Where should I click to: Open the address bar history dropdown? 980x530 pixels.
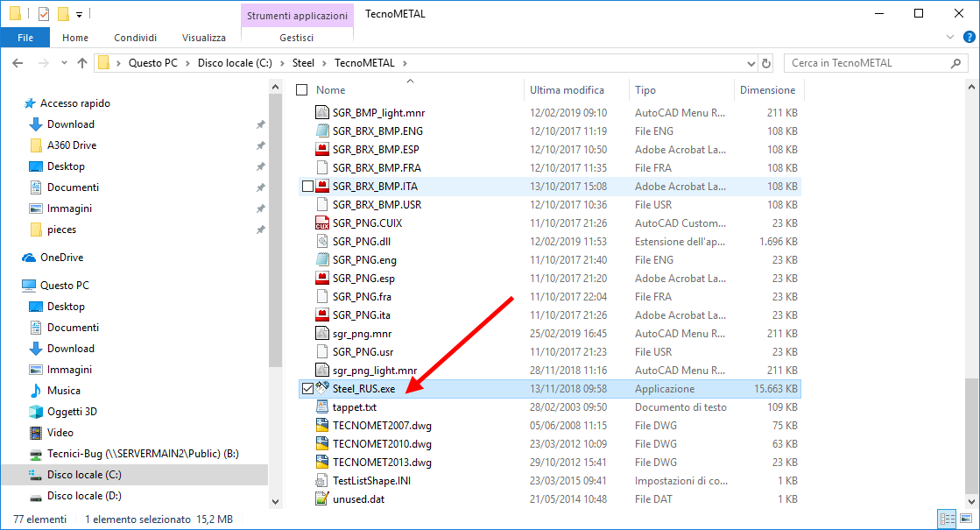pyautogui.click(x=751, y=63)
